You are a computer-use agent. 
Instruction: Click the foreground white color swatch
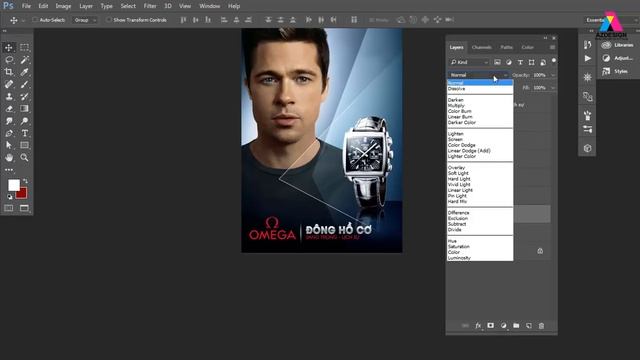click(x=13, y=185)
